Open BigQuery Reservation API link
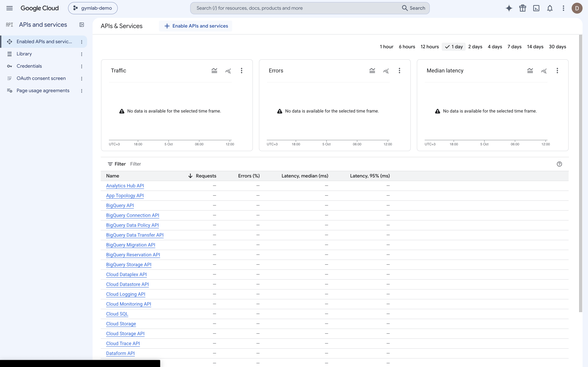Screen dimensions: 588x367 point(133,255)
